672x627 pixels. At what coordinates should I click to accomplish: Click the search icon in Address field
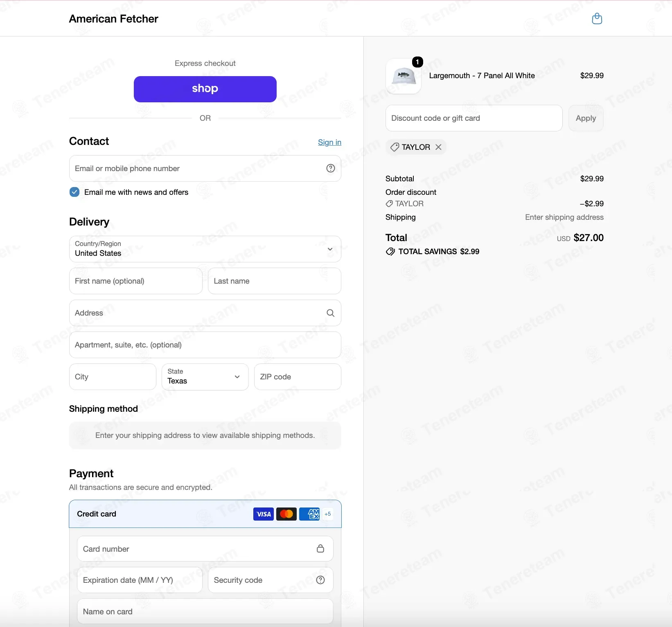pyautogui.click(x=331, y=313)
